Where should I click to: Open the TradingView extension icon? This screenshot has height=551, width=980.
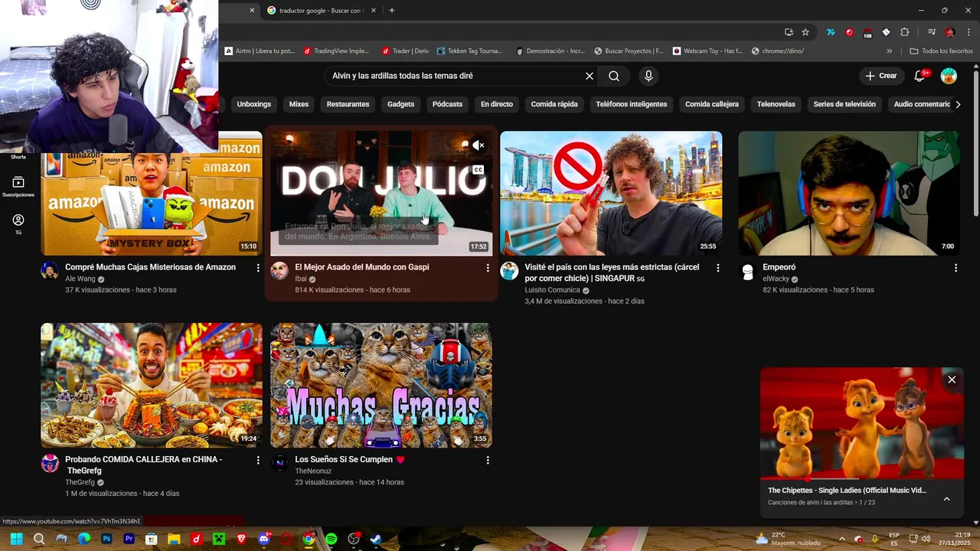click(831, 32)
